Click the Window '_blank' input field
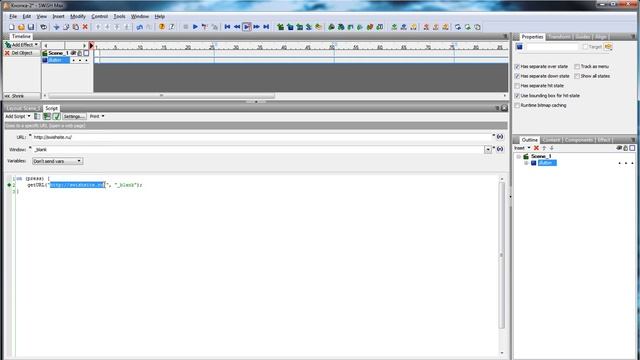Screen dimensions: 640x360 pos(258,150)
